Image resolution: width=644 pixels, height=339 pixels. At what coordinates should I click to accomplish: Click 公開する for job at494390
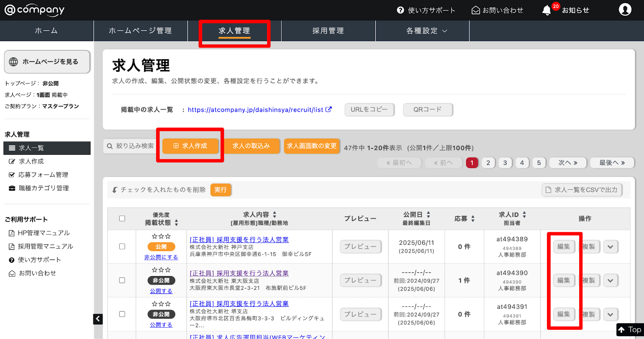pos(161,291)
